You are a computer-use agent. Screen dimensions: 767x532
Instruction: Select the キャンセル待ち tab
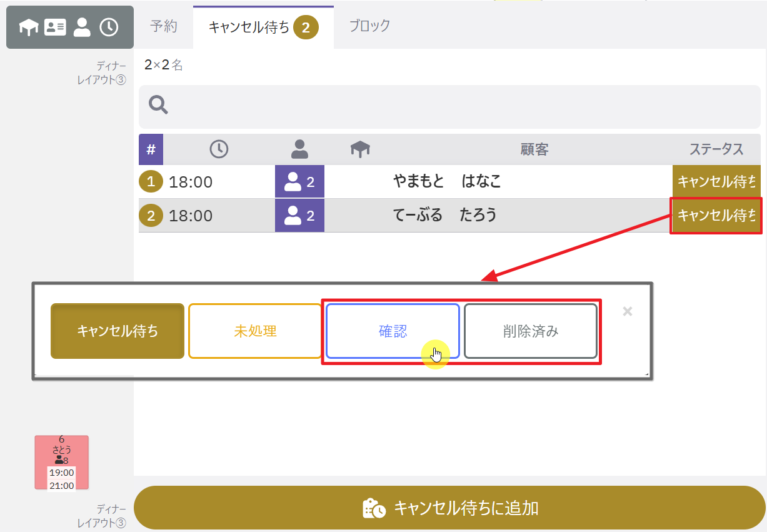tap(263, 28)
